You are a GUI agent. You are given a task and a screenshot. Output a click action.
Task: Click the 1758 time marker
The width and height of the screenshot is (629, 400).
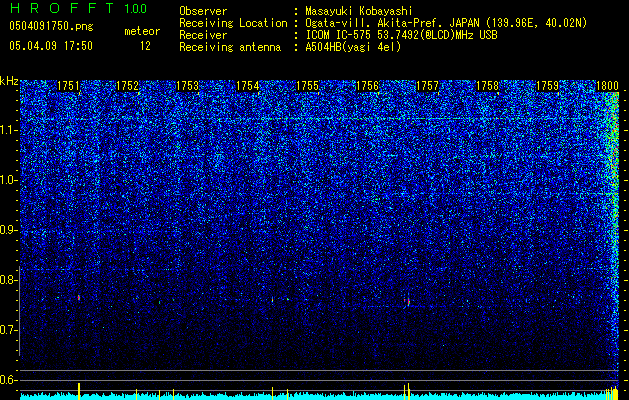[487, 86]
